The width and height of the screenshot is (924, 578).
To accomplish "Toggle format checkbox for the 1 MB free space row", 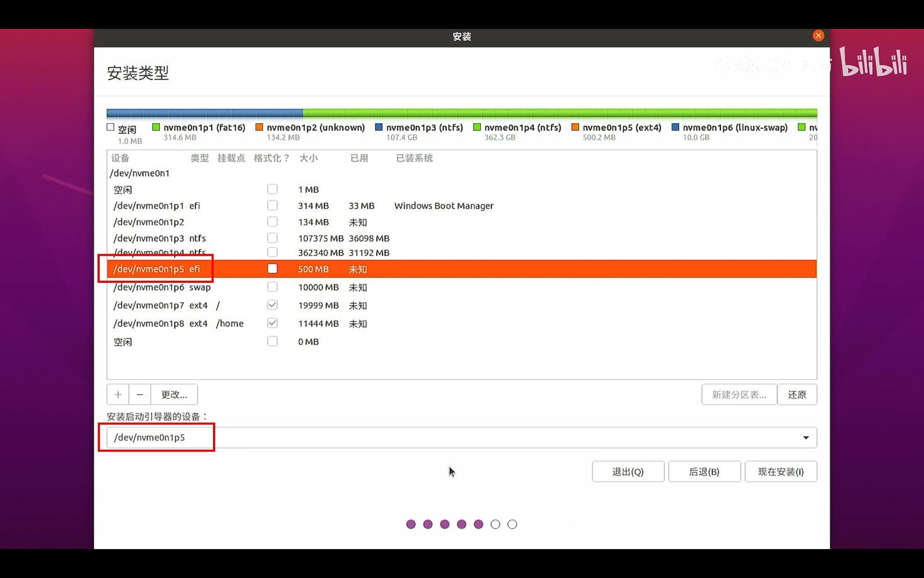I will click(x=272, y=189).
